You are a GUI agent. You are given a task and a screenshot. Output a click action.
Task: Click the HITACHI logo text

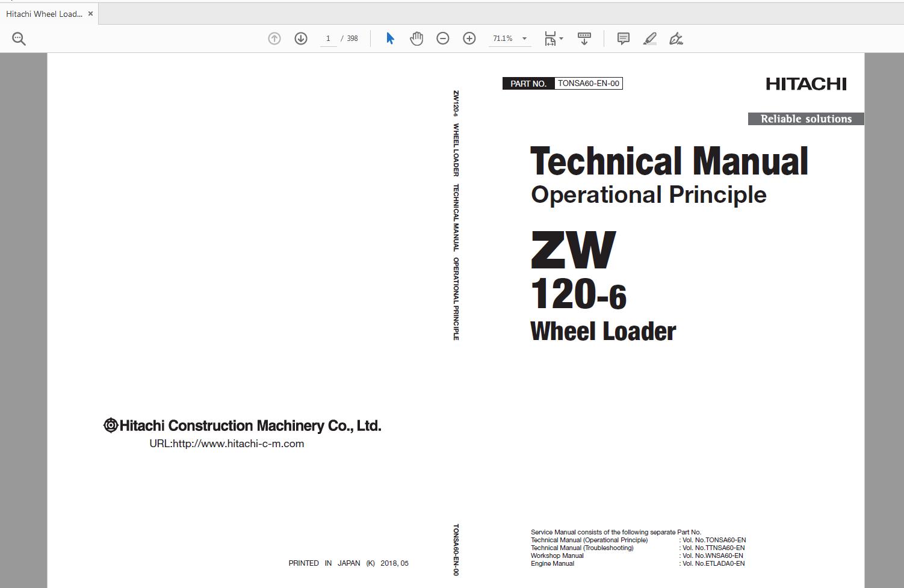[806, 84]
